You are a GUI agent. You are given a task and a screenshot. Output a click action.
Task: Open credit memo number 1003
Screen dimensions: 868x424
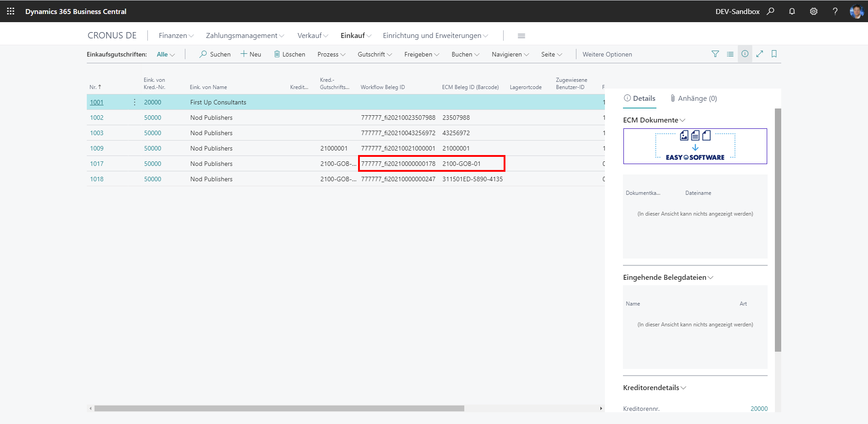pyautogui.click(x=97, y=133)
